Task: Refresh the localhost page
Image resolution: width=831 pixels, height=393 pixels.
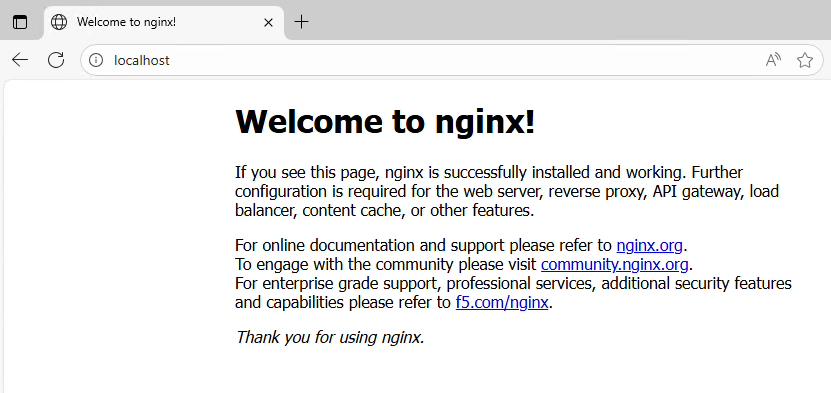Action: [56, 60]
